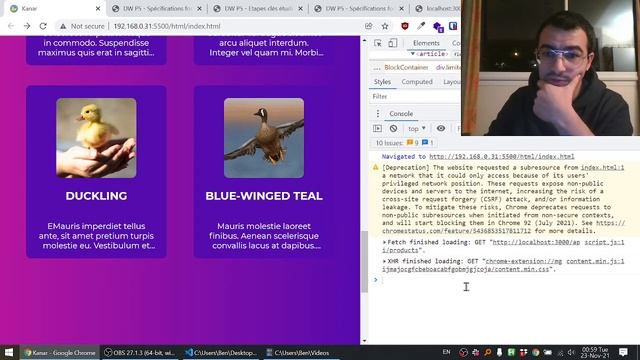Open the script.js:1 source link
Viewport: 640px width, 360px height.
point(604,242)
